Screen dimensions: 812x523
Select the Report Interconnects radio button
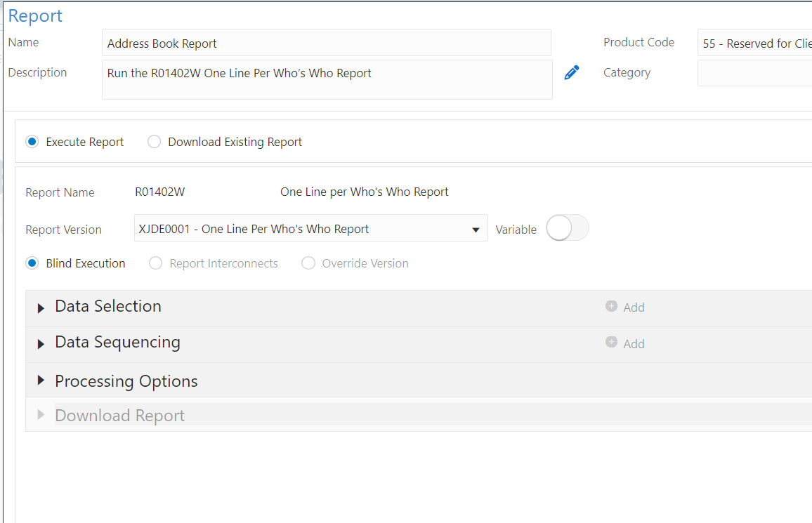tap(156, 263)
